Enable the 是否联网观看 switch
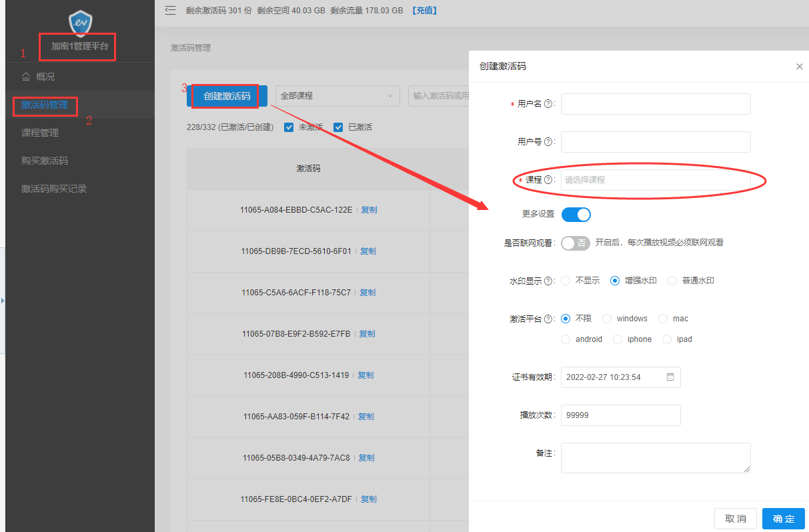The height and width of the screenshot is (532, 809). pos(576,243)
